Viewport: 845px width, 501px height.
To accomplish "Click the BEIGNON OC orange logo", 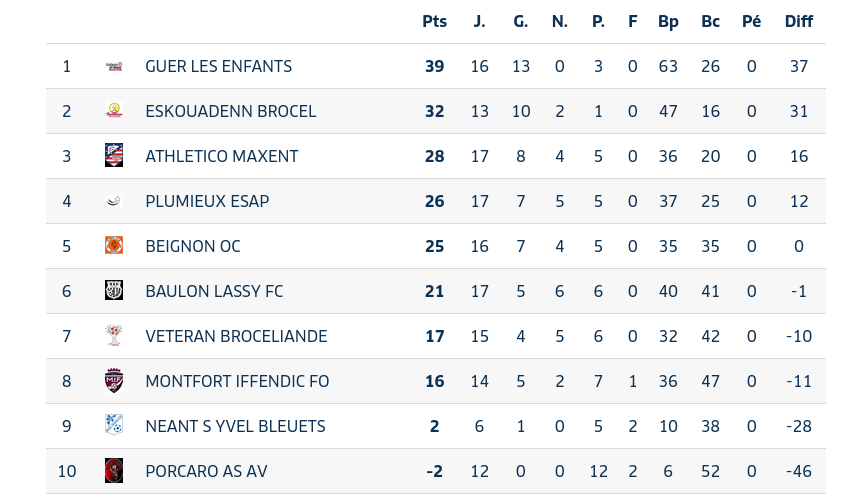I will (x=114, y=246).
